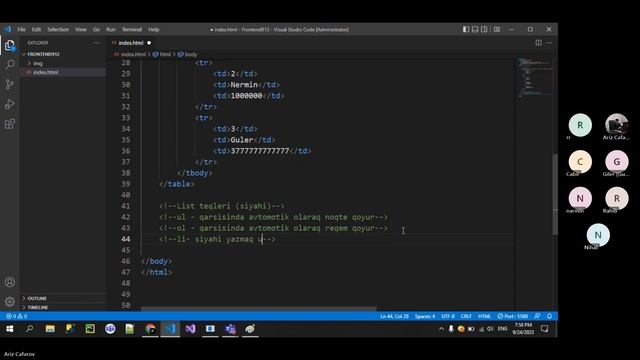Click Split Editor Right icon
The image size is (640, 360).
(x=538, y=43)
